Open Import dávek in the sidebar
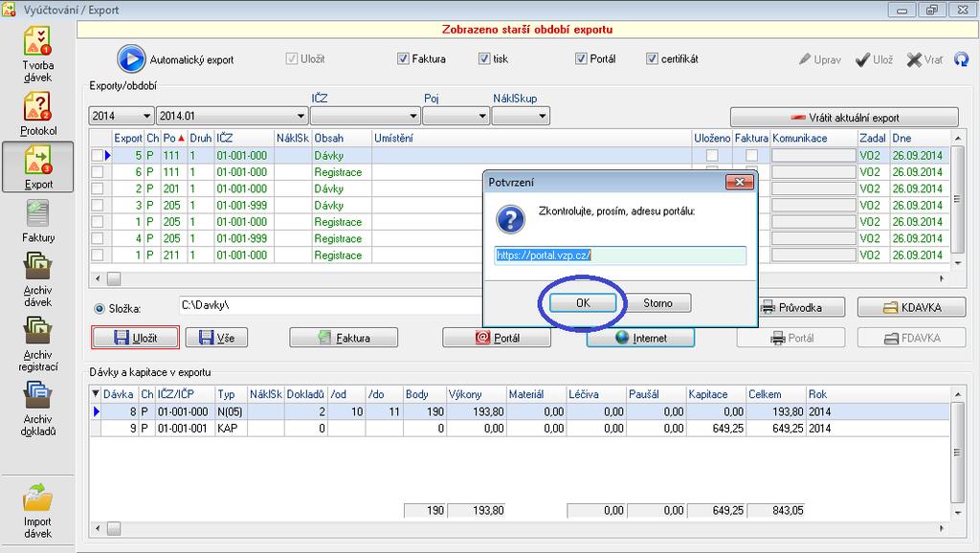 [37, 511]
